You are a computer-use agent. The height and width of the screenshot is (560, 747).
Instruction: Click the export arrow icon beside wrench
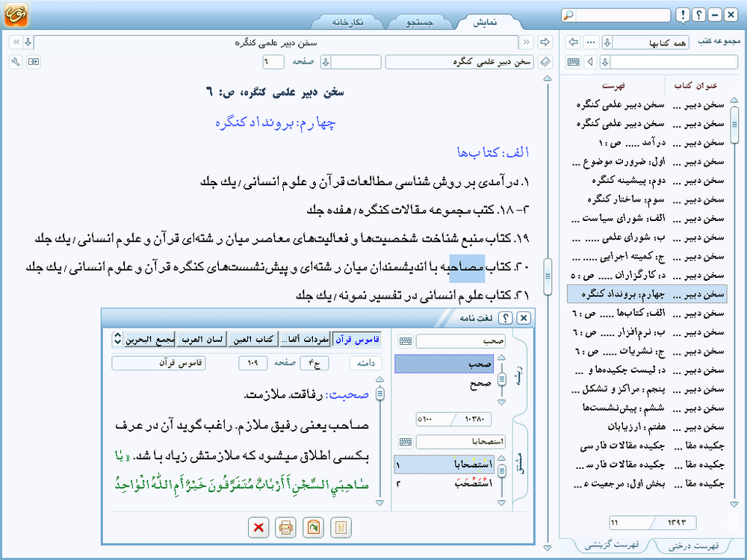pyautogui.click(x=34, y=62)
